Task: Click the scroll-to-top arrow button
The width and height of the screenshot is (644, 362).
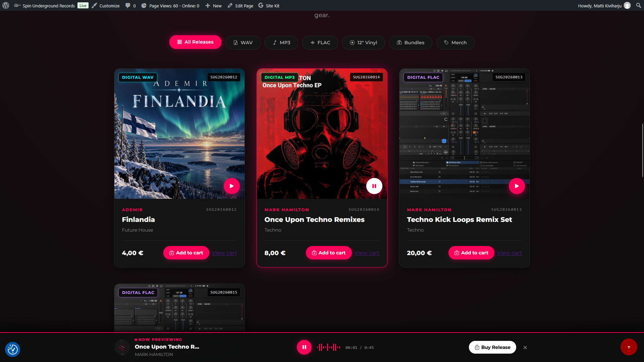Action: (x=629, y=347)
